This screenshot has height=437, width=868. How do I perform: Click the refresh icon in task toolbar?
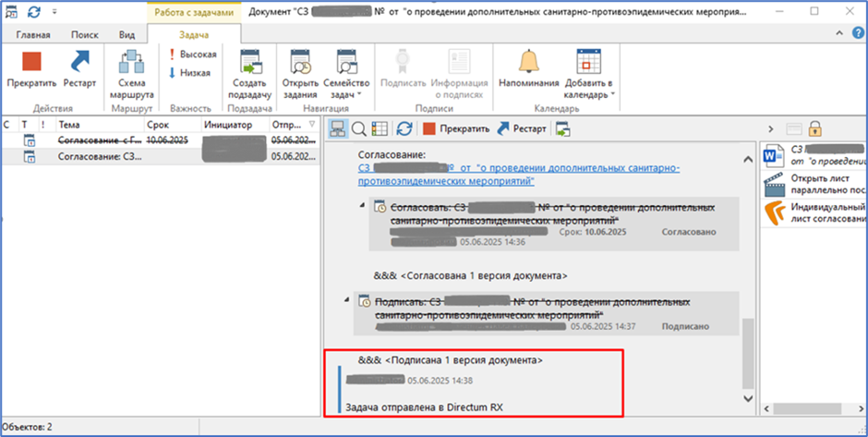[x=404, y=128]
